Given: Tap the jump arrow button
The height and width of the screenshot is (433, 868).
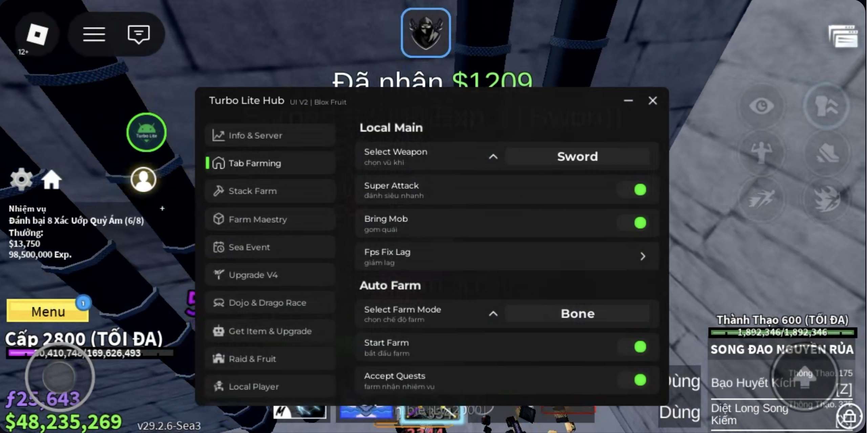Looking at the screenshot, I should coord(805,377).
